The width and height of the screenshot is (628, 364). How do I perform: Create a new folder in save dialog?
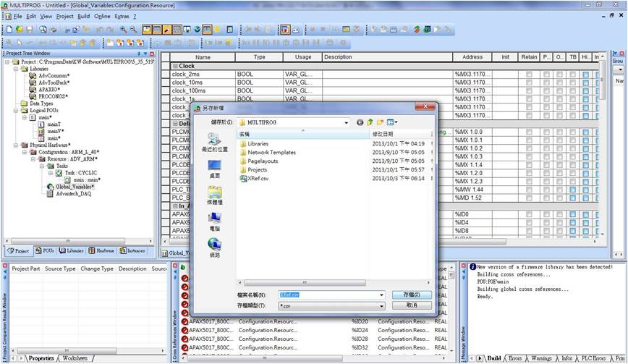380,122
